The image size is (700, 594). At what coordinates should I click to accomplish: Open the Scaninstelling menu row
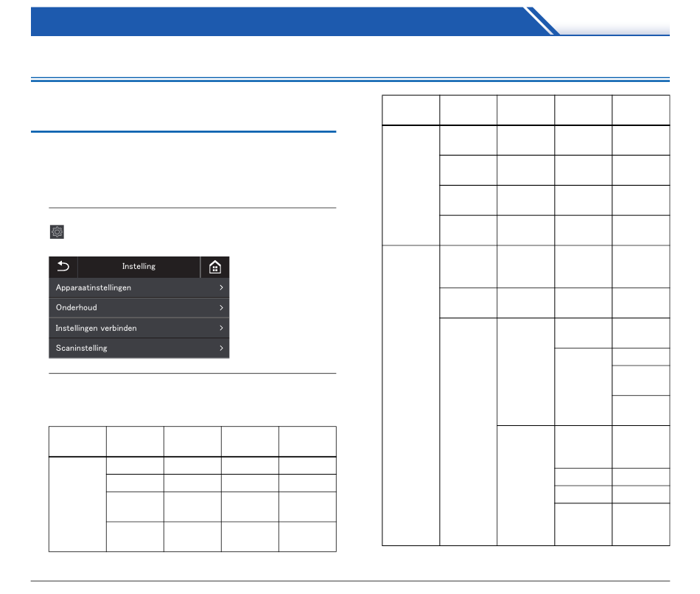139,348
